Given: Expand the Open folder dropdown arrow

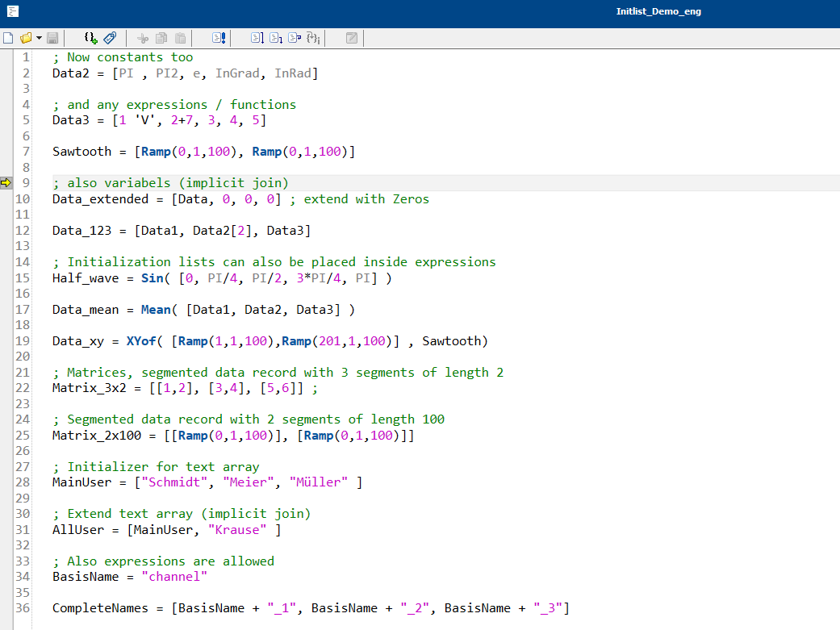Looking at the screenshot, I should tap(39, 38).
